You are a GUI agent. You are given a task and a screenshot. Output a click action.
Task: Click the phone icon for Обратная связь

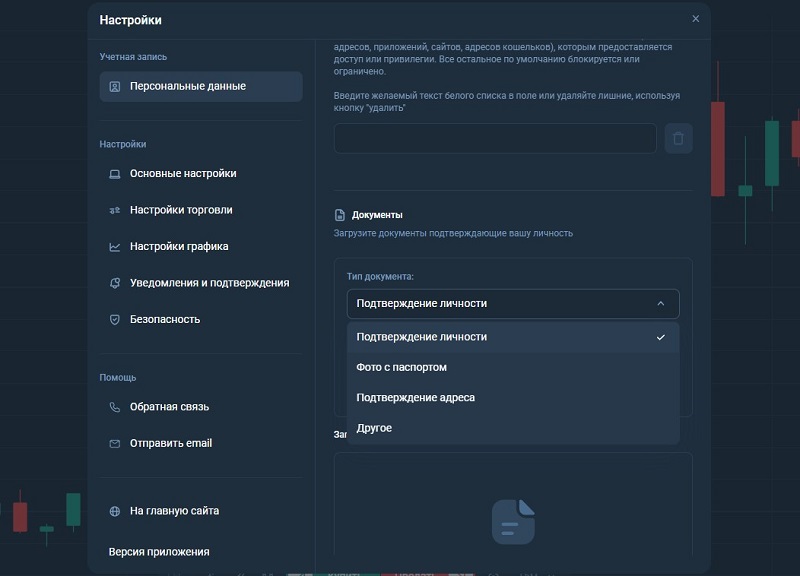115,407
